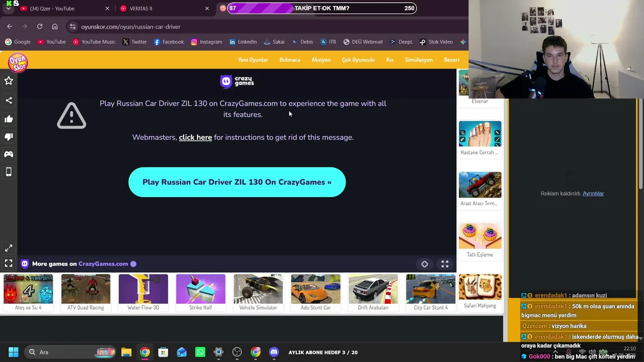Reload the page in Chrome
Viewport: 644px width, 362px height.
40,27
